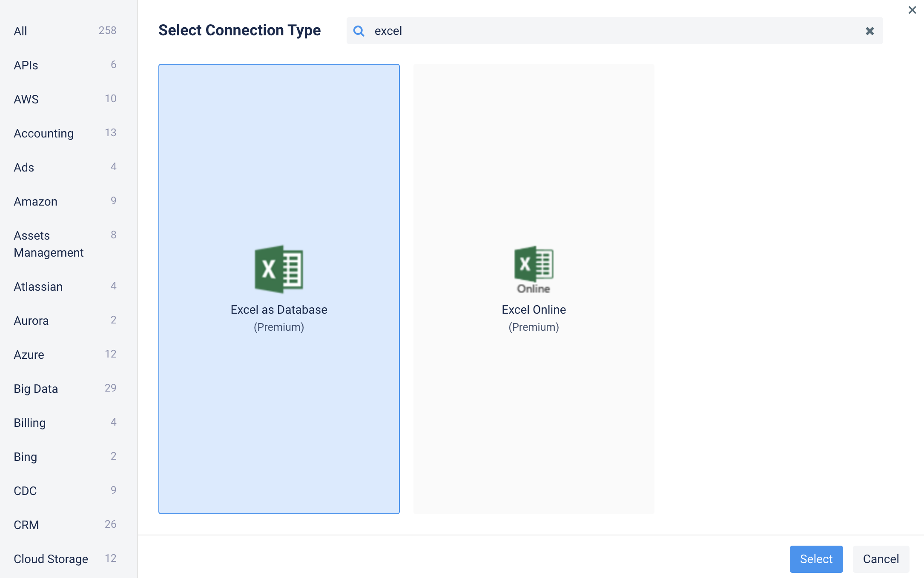Open the Billing category
Screen dimensions: 924x578
point(65,423)
